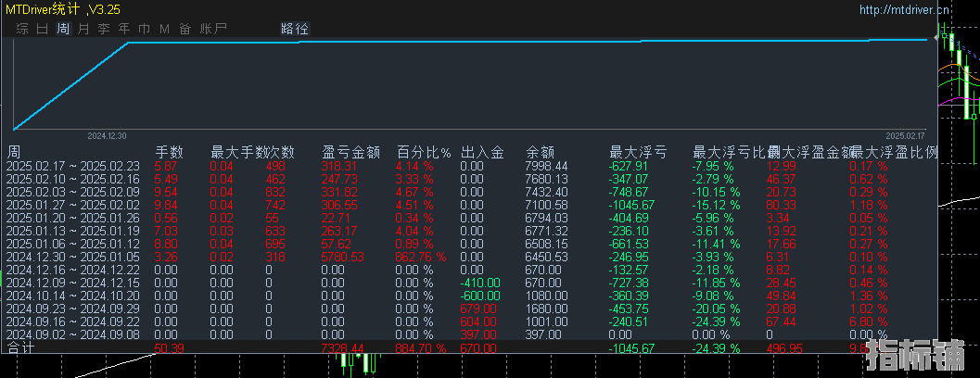Click the 余额 column header
This screenshot has width=980, height=378.
(x=540, y=152)
